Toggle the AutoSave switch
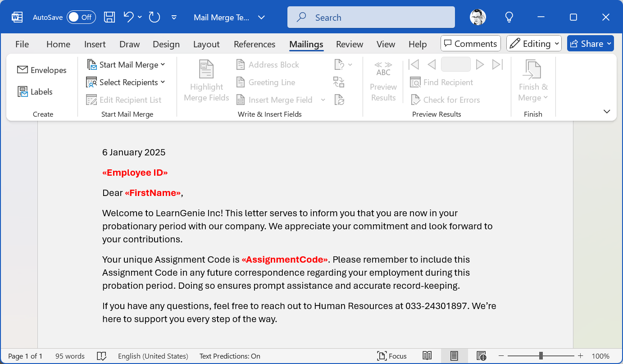 (x=81, y=17)
